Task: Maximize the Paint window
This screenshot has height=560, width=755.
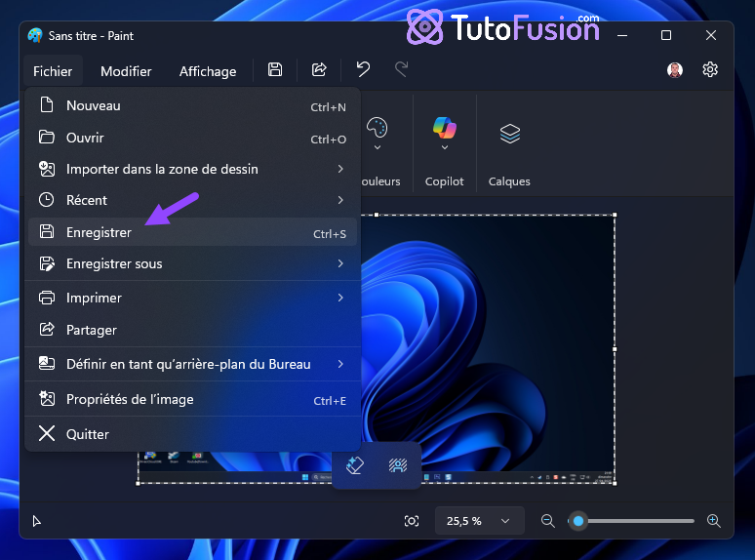Action: coord(666,36)
